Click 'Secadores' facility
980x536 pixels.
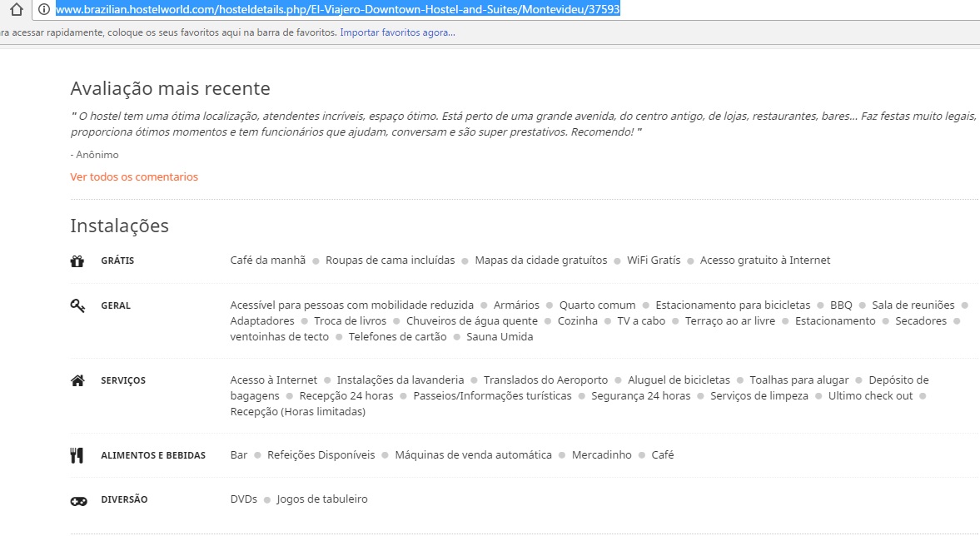pos(921,320)
